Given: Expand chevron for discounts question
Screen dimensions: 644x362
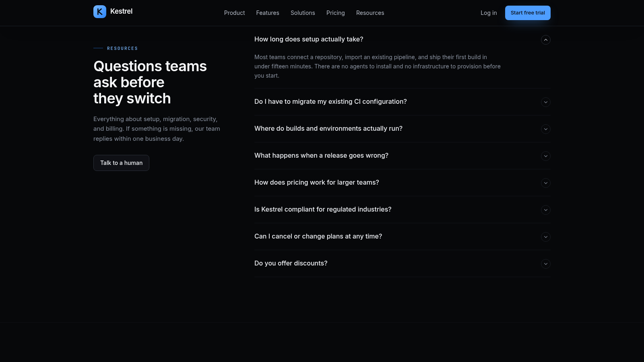Looking at the screenshot, I should click(546, 264).
